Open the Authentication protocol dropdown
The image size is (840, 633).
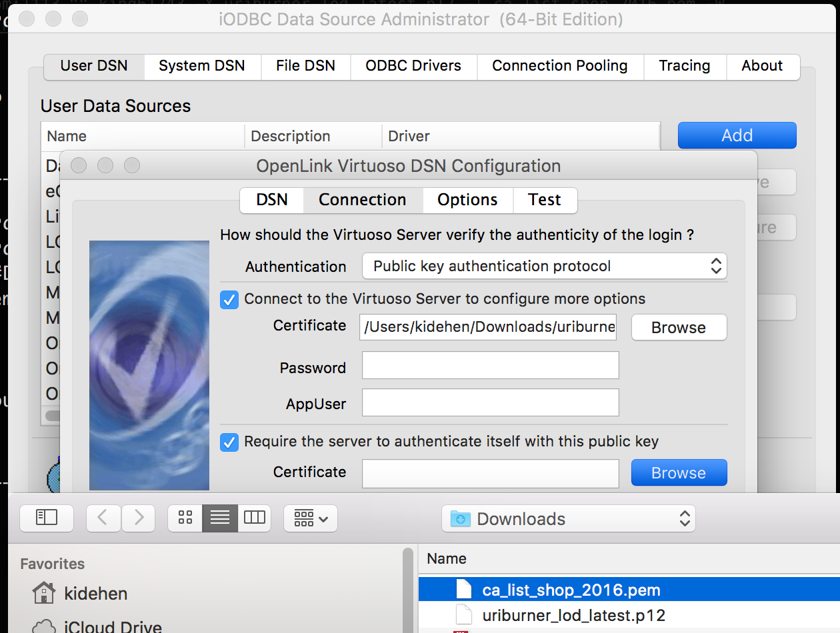coord(544,267)
